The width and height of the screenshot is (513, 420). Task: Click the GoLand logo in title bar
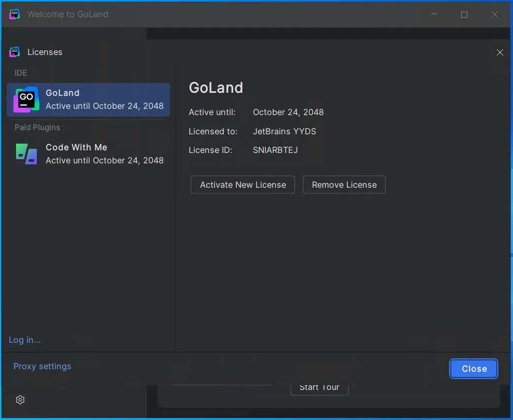click(15, 14)
